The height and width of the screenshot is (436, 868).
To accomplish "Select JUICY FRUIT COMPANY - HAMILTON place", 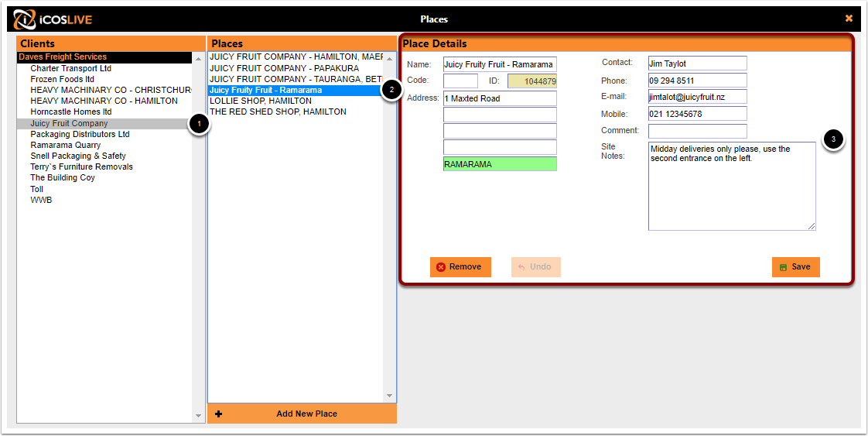I will pyautogui.click(x=296, y=57).
